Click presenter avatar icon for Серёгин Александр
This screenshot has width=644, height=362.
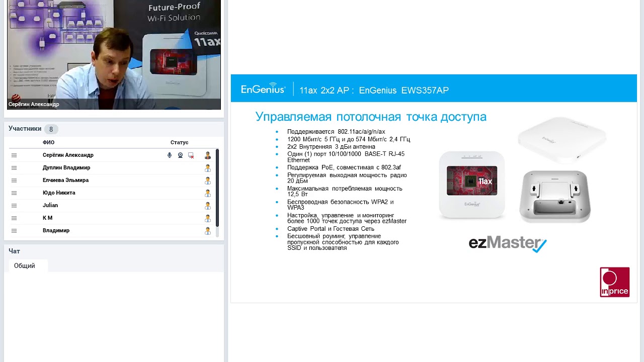tap(207, 155)
